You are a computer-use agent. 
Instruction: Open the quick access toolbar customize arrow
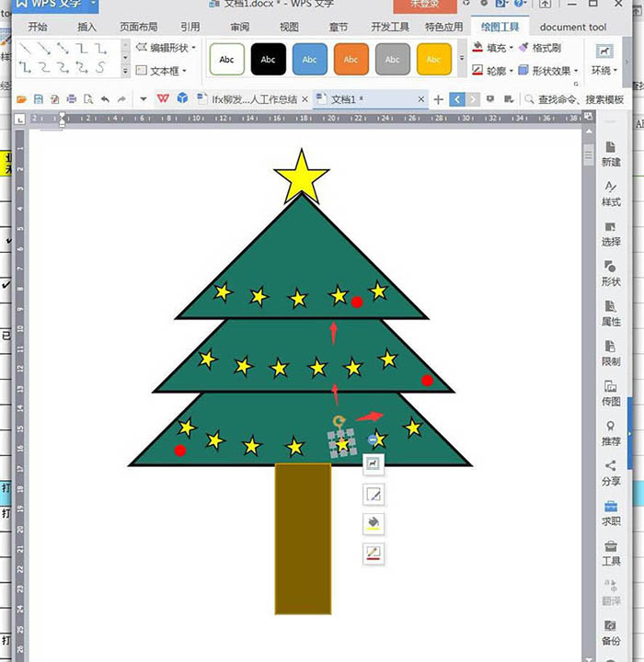pos(144,99)
